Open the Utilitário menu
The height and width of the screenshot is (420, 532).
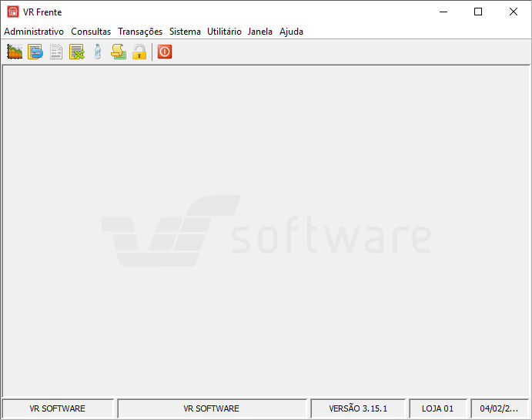[x=224, y=32]
